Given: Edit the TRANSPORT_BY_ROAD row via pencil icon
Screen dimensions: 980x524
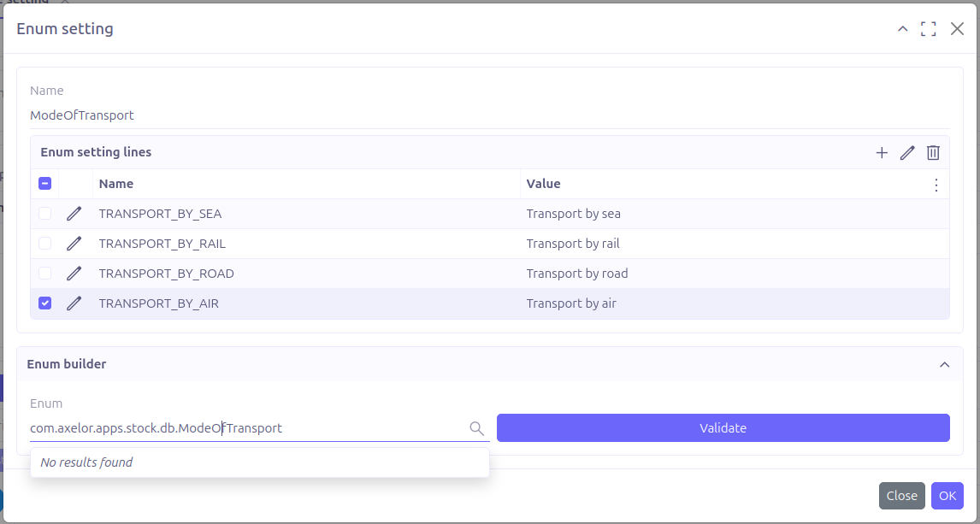Looking at the screenshot, I should (74, 274).
